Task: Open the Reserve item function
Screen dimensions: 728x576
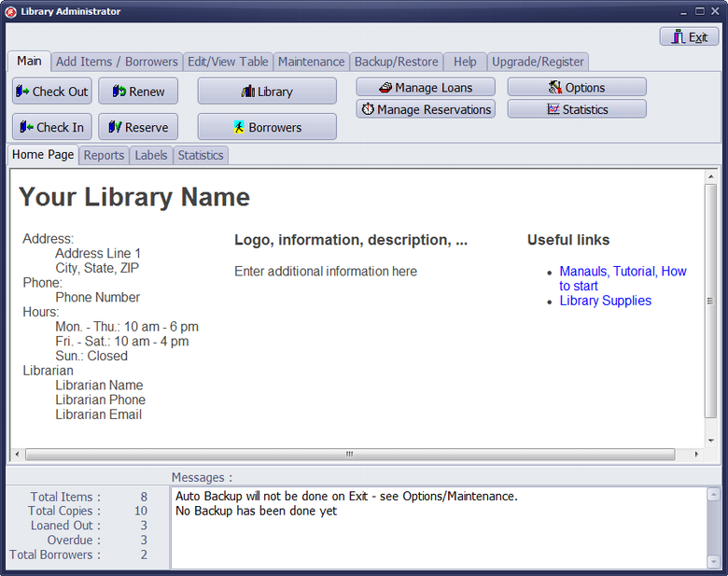Action: pyautogui.click(x=138, y=127)
